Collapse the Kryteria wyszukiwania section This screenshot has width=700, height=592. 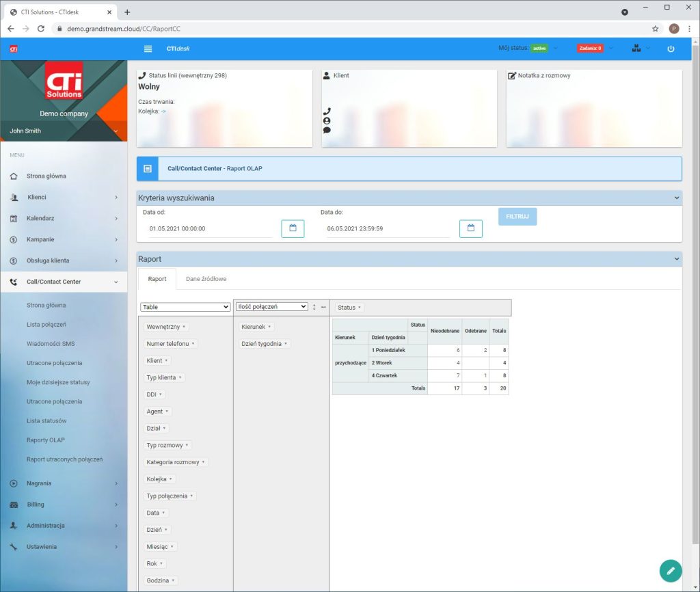(677, 198)
